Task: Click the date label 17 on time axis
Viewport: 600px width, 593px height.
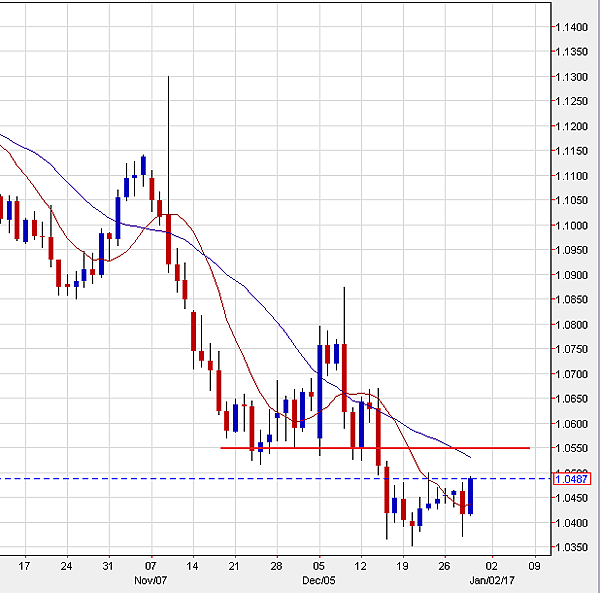Action: [24, 566]
